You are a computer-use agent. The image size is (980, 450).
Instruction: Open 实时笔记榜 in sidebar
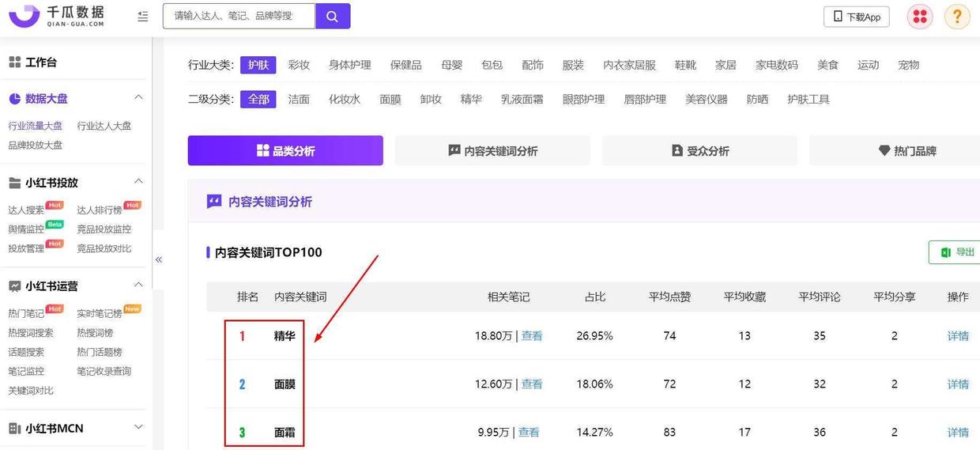(x=100, y=313)
